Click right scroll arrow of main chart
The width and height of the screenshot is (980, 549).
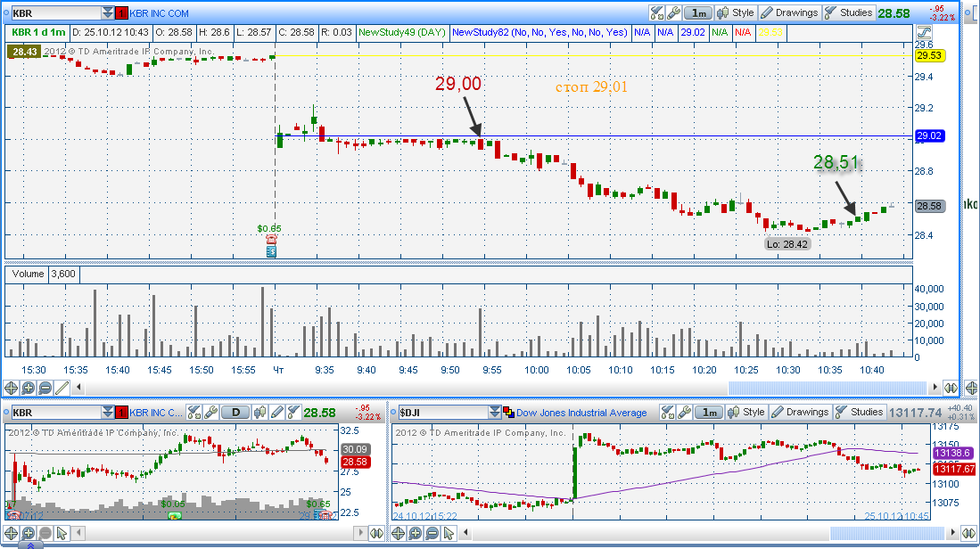point(935,387)
